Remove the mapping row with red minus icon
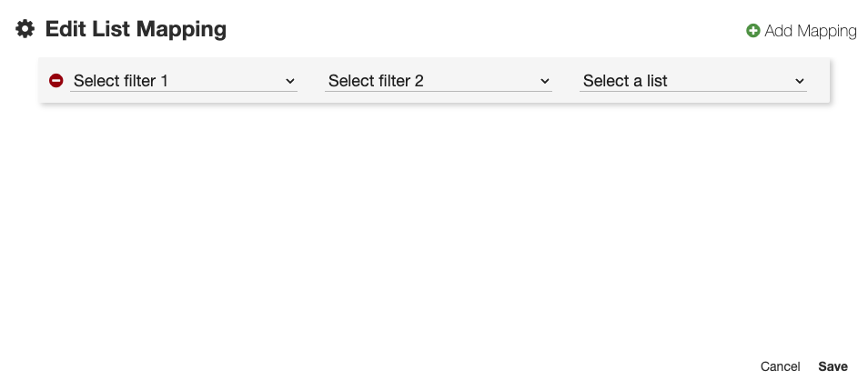Screen dimensions: 868x390 (x=56, y=81)
